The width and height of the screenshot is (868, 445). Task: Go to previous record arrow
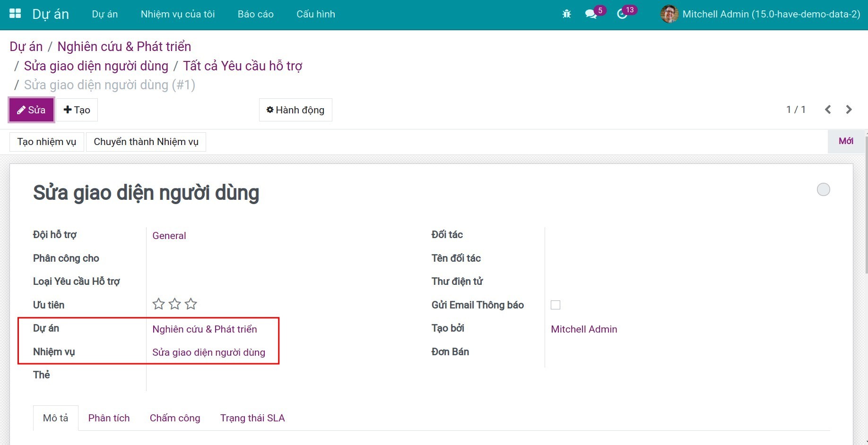[828, 110]
